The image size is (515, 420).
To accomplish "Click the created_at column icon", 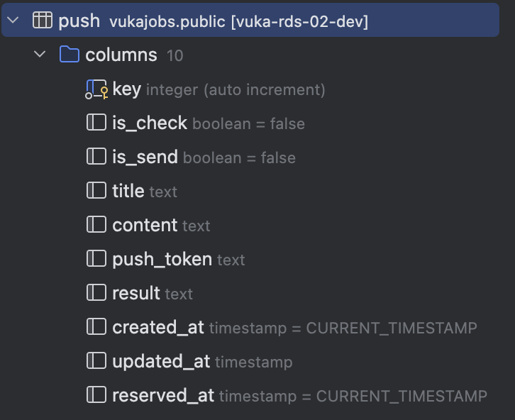I will pyautogui.click(x=96, y=327).
